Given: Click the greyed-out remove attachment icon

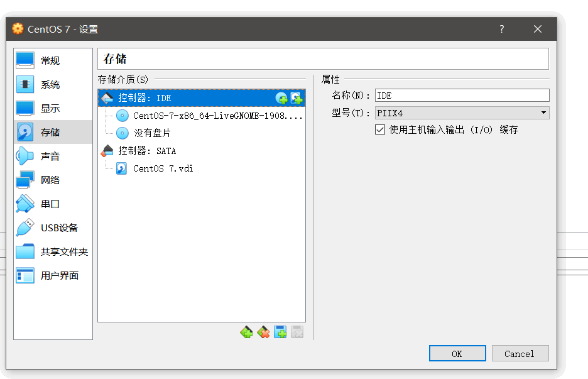Looking at the screenshot, I should tap(297, 332).
